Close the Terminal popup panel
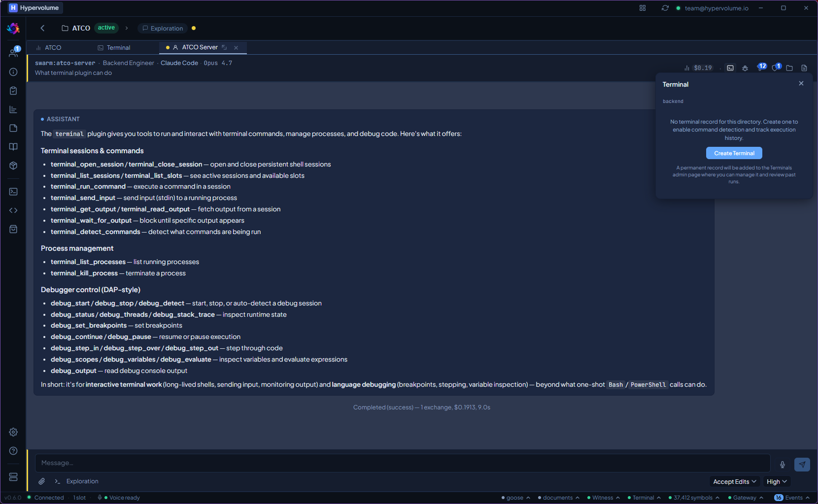Image resolution: width=818 pixels, height=504 pixels. (x=801, y=83)
